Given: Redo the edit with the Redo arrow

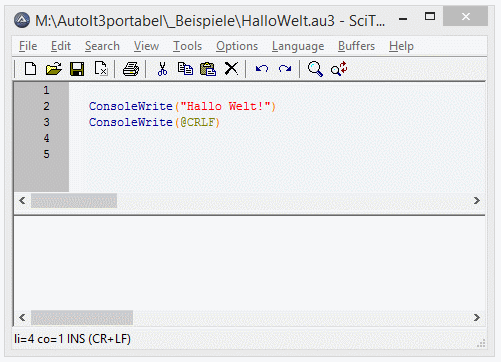Looking at the screenshot, I should [x=285, y=69].
